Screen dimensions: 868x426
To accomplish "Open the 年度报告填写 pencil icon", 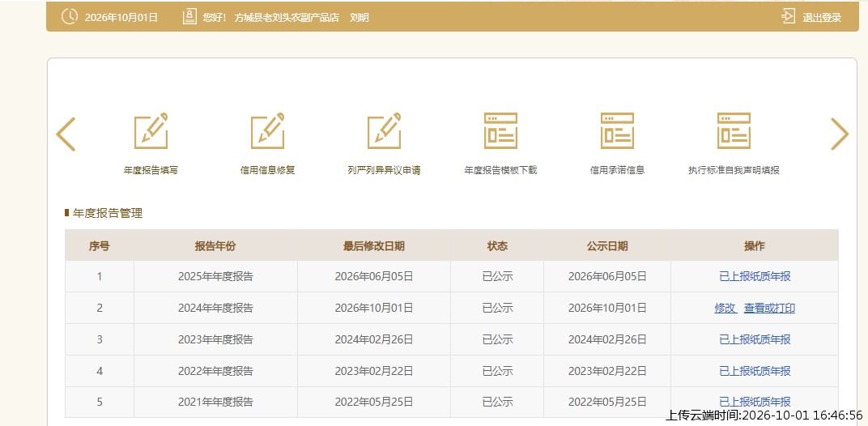I will pyautogui.click(x=151, y=130).
